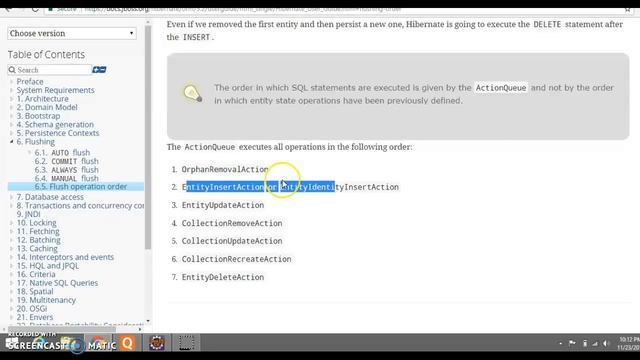The height and width of the screenshot is (360, 640).
Task: Open 21. Envers chapter
Action: pyautogui.click(x=35, y=317)
